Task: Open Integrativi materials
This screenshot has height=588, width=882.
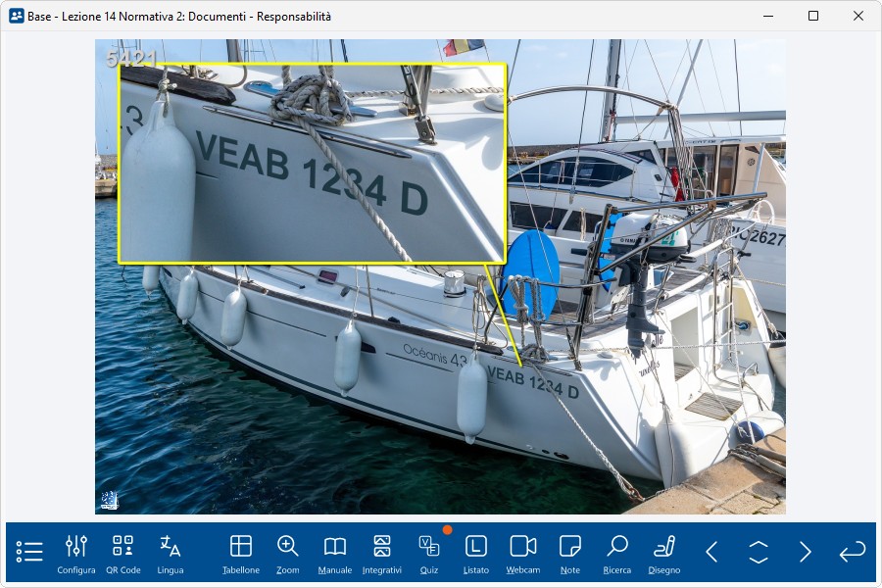Action: tap(382, 553)
